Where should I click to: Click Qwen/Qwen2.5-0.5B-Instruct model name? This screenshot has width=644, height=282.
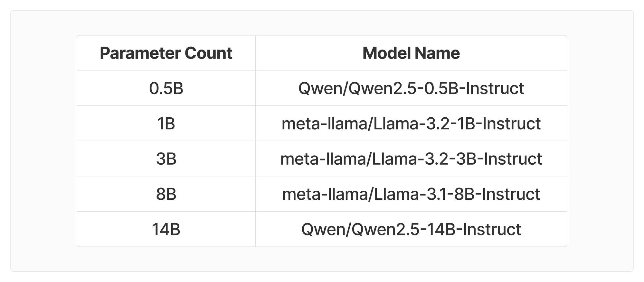[x=411, y=88]
